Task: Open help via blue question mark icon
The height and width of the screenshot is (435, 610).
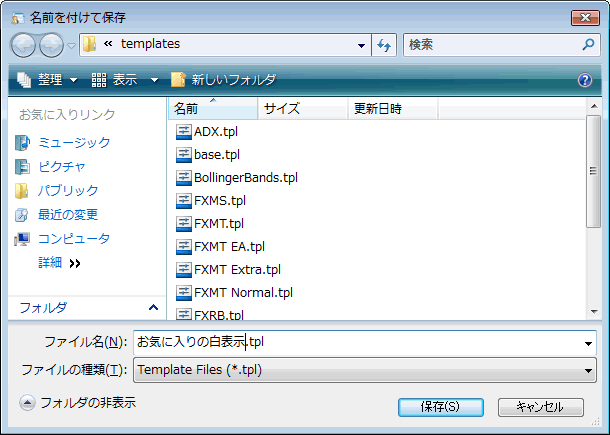Action: tap(585, 80)
